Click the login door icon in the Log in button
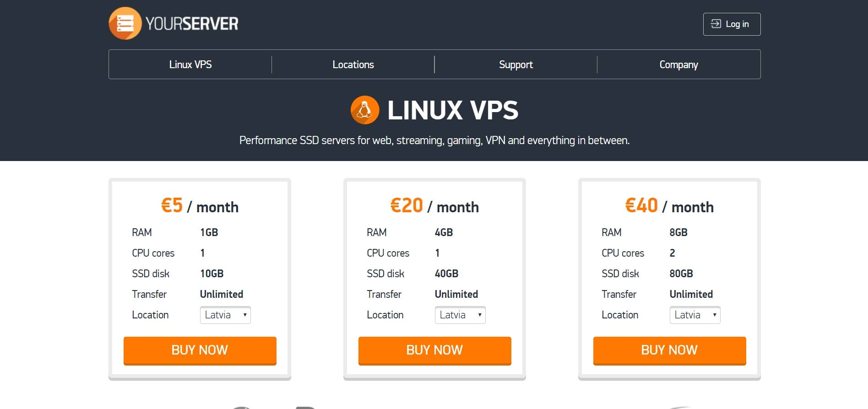 click(x=716, y=24)
